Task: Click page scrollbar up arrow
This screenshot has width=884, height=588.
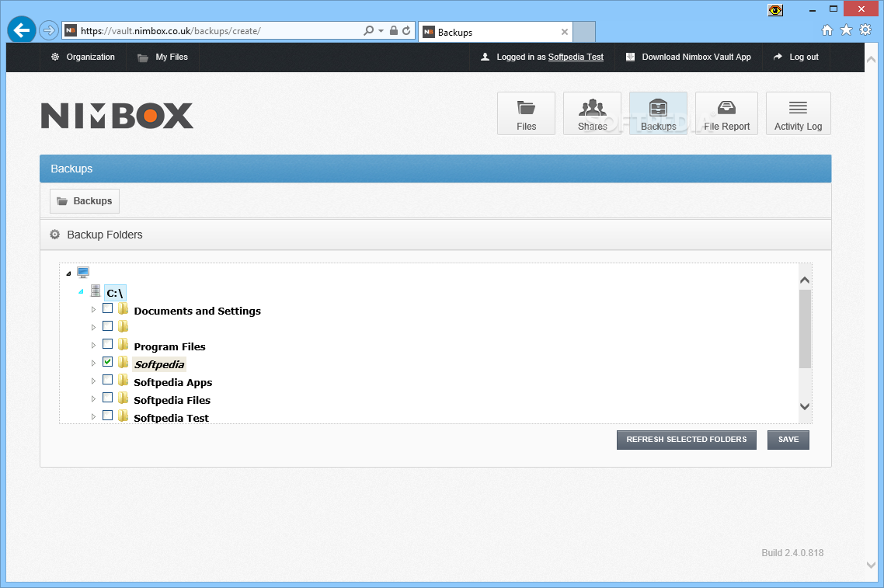Action: coord(871,60)
